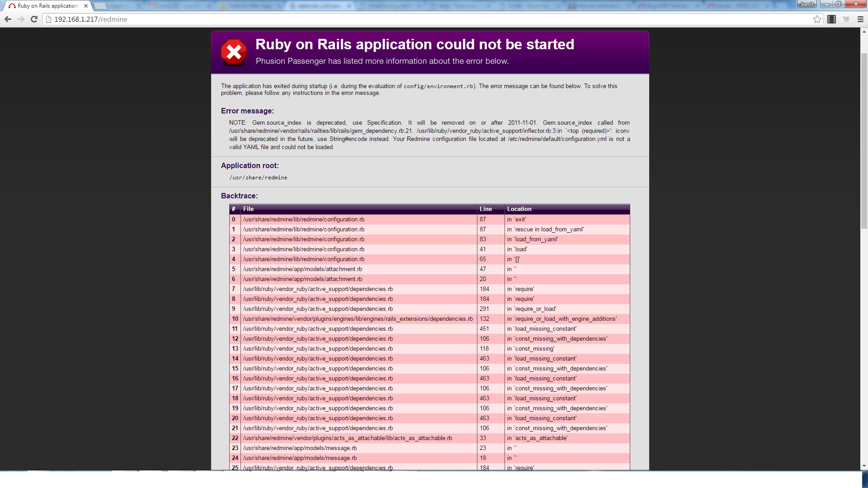
Task: Click the scrollbar down arrow
Action: pos(864,466)
